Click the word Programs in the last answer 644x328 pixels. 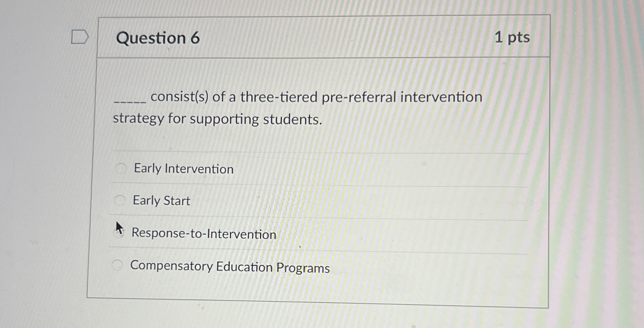303,268
